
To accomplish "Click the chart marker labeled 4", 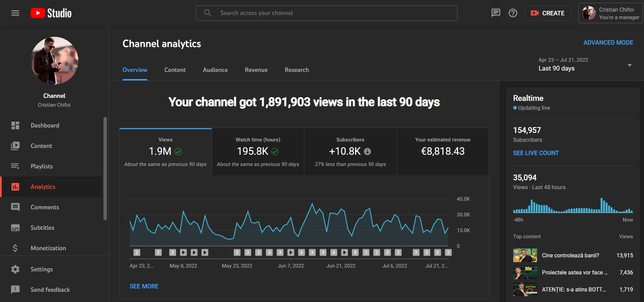I will (x=334, y=253).
